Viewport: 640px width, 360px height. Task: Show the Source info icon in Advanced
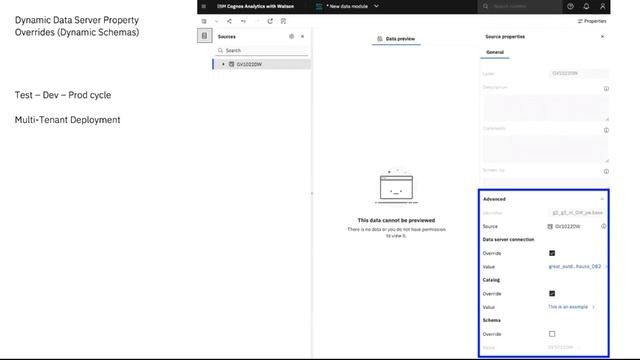point(603,226)
